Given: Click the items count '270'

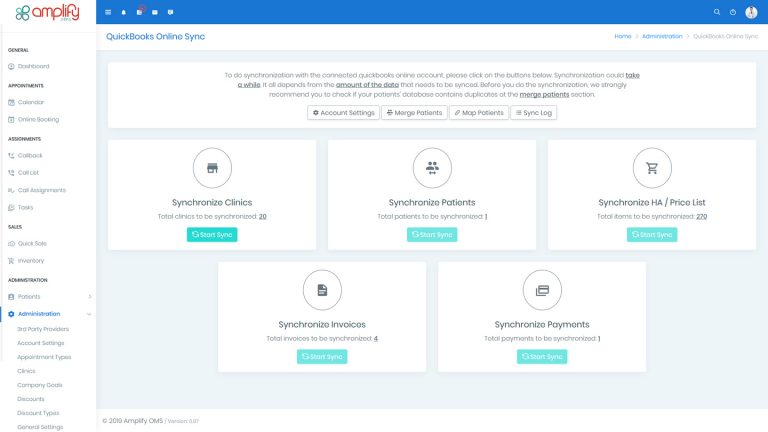Looking at the screenshot, I should [701, 216].
